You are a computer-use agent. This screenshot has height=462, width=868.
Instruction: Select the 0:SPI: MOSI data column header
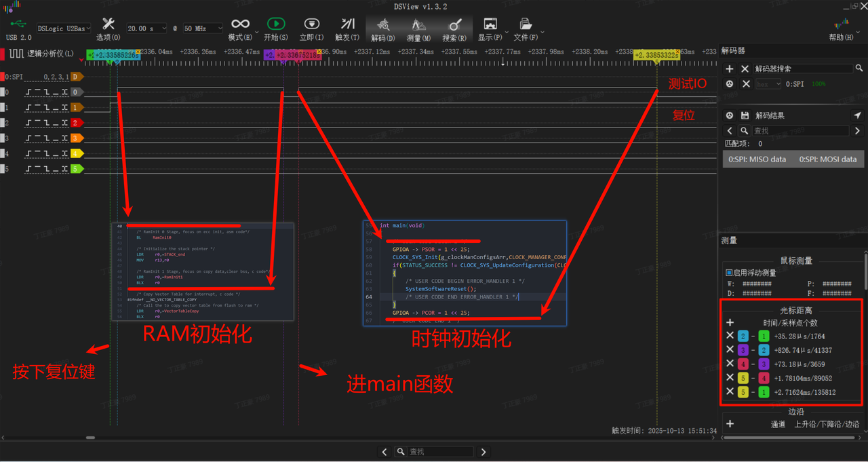click(x=827, y=159)
